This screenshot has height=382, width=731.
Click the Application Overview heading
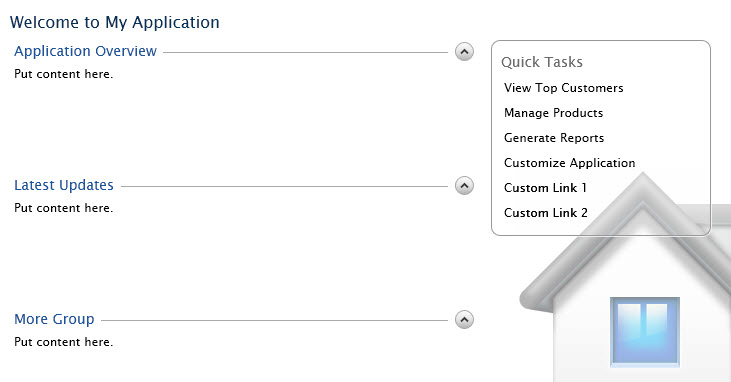85,51
